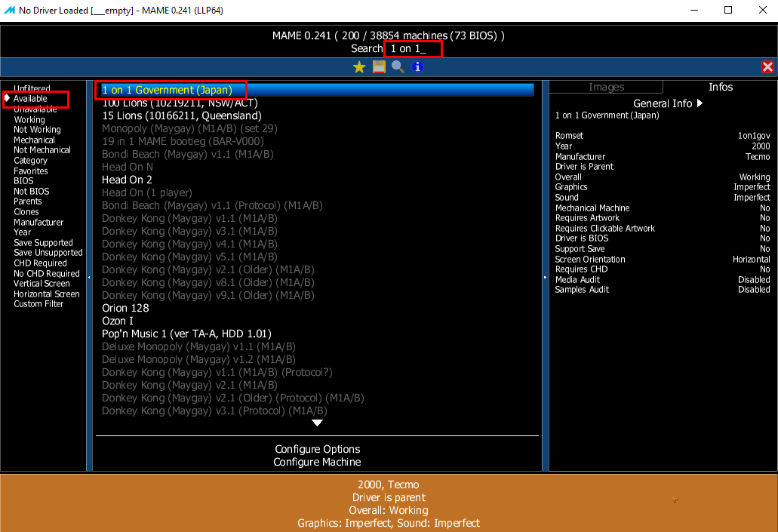Select the Available filter

[30, 99]
